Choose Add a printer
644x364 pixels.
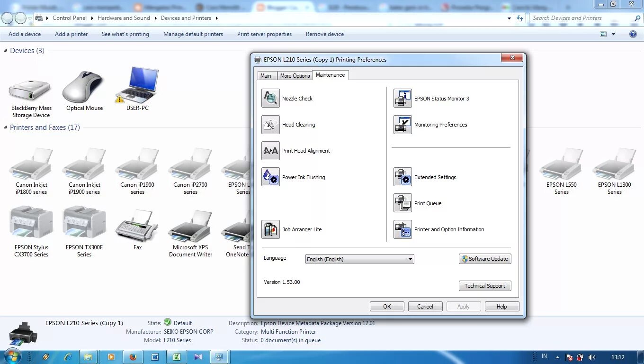click(72, 34)
